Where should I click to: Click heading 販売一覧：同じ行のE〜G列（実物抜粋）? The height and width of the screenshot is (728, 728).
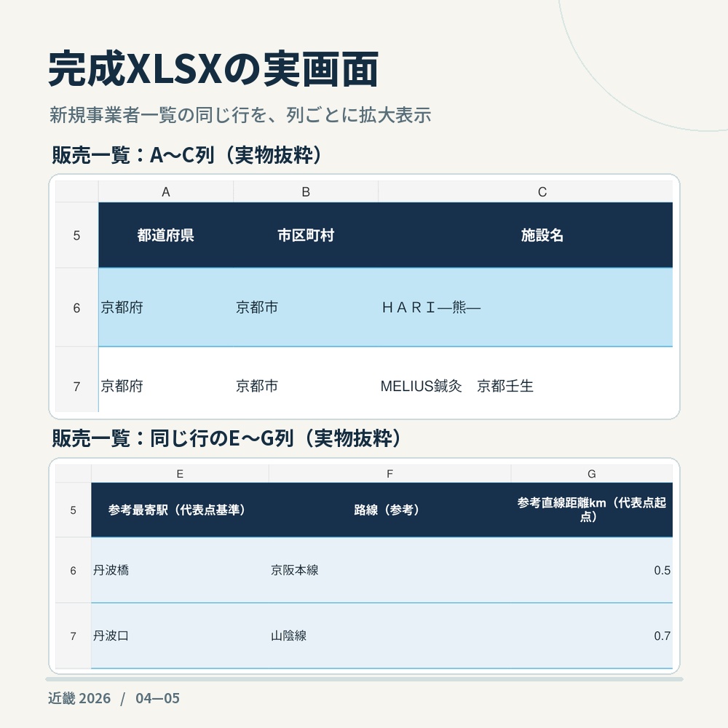[x=226, y=438]
